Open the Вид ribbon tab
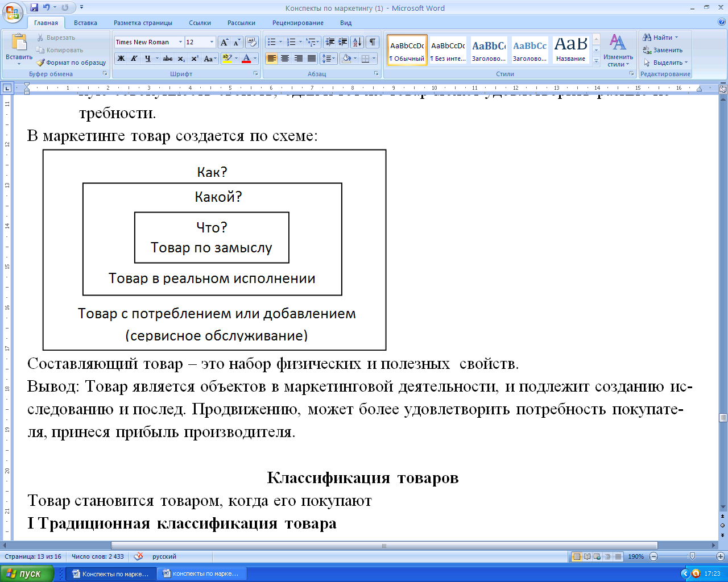 tap(346, 23)
